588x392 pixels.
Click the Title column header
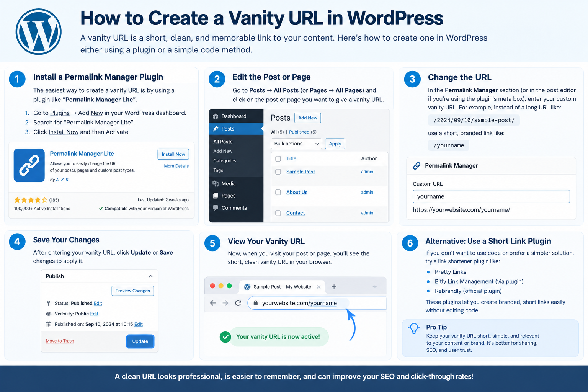coord(291,158)
